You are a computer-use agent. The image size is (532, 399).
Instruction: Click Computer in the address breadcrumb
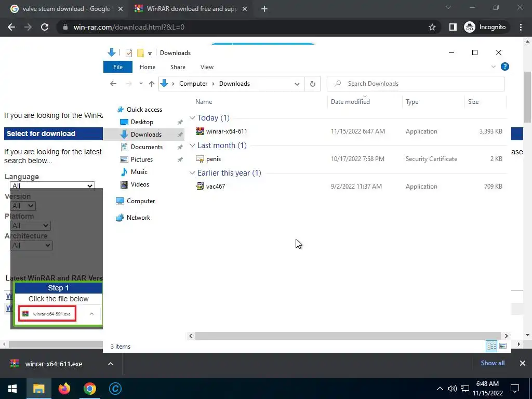(193, 84)
